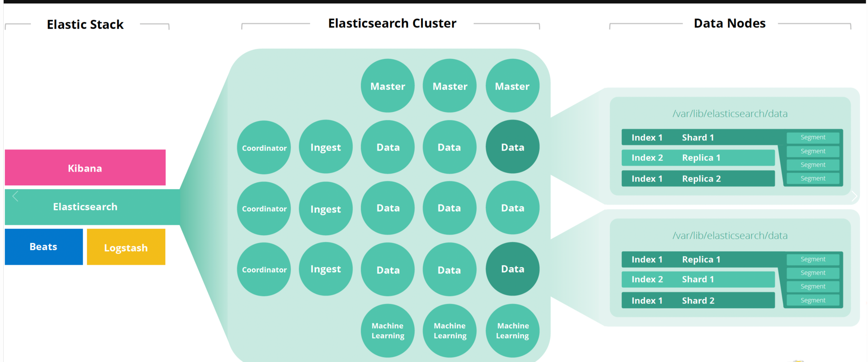Click the rightmost Machine Learning circle

tap(513, 331)
